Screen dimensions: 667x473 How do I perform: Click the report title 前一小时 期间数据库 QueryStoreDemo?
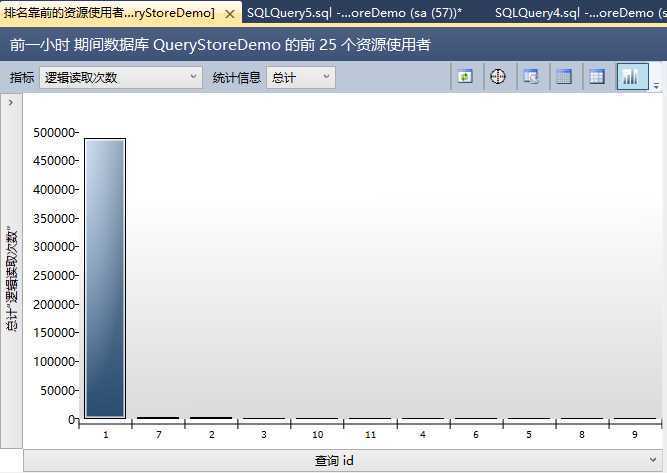[220, 45]
